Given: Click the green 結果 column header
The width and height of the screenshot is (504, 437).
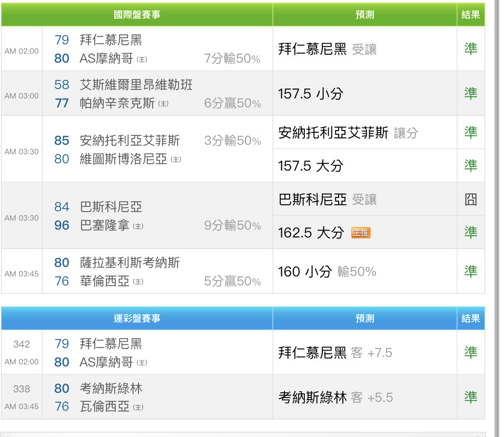Looking at the screenshot, I should tap(471, 15).
